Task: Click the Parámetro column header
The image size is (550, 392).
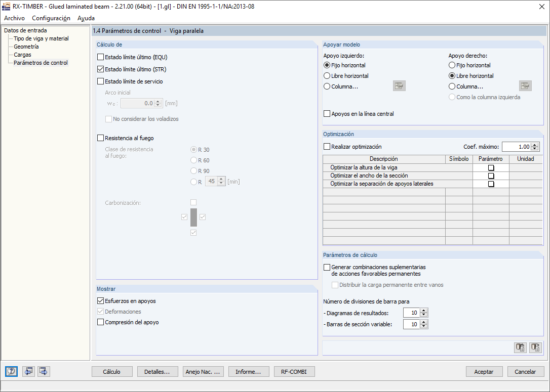Action: tap(491, 159)
